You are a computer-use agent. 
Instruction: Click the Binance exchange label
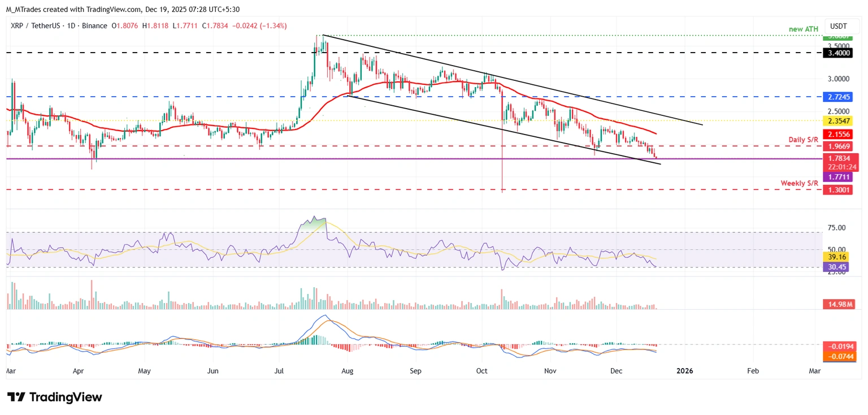tap(94, 25)
